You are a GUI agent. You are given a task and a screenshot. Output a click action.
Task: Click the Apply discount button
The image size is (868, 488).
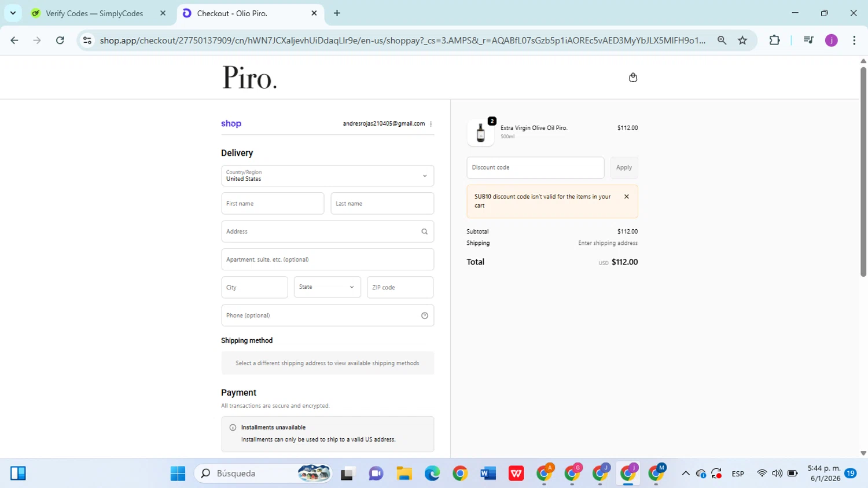tap(624, 167)
